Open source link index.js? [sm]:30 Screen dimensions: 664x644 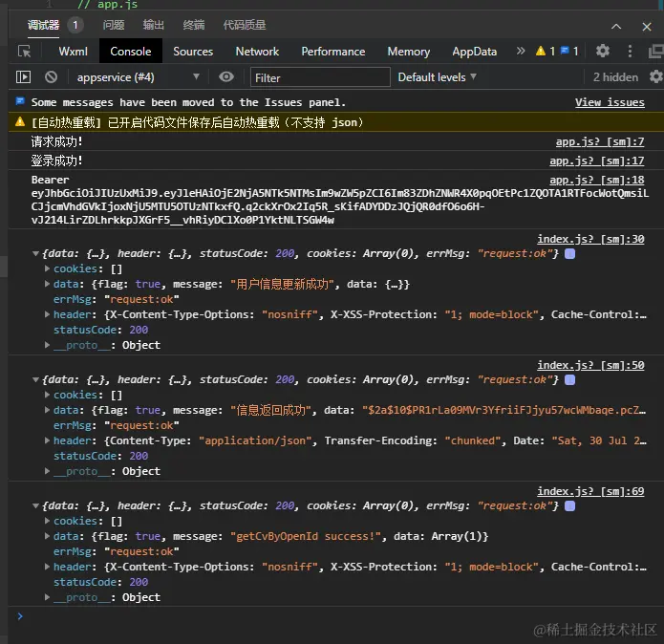[590, 239]
